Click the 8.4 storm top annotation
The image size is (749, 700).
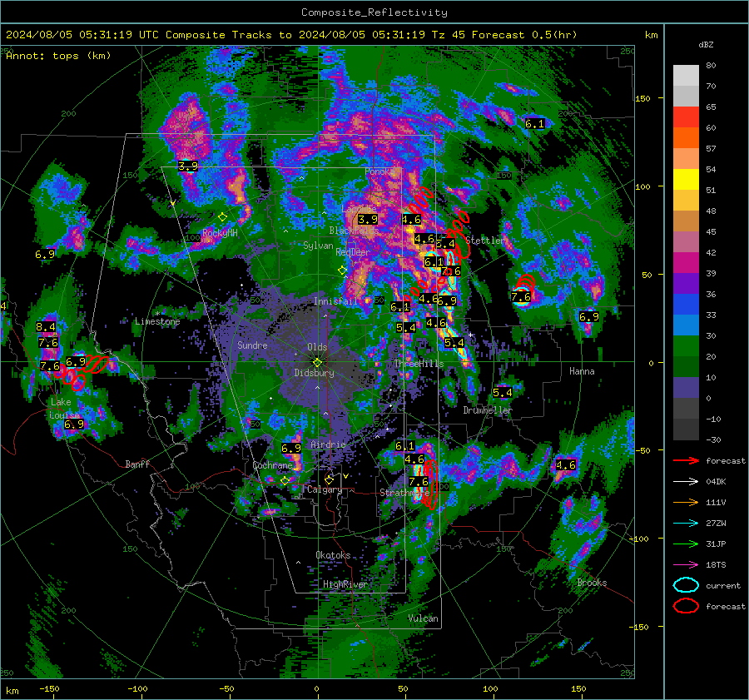pyautogui.click(x=46, y=327)
